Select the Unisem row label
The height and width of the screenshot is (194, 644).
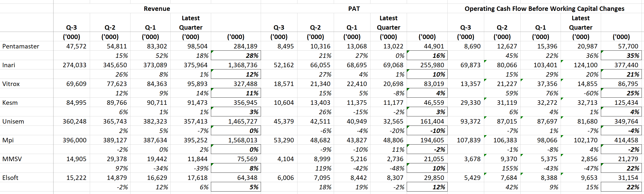pyautogui.click(x=13, y=122)
